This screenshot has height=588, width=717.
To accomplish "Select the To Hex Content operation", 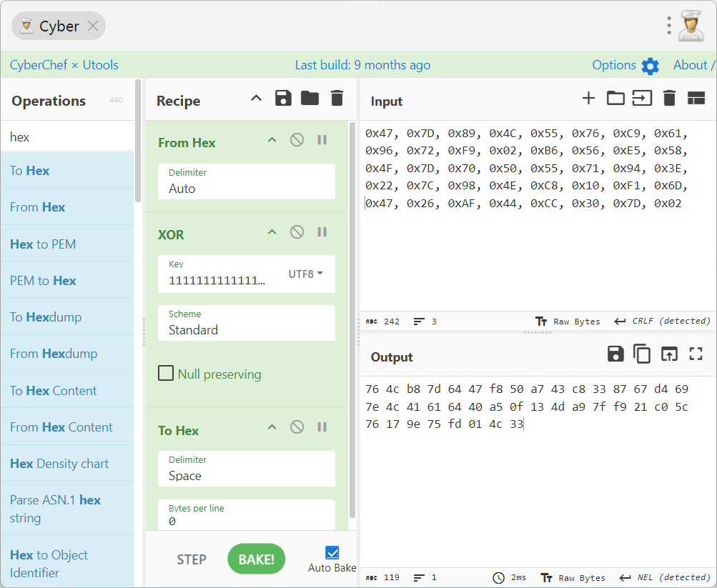I will [67, 391].
